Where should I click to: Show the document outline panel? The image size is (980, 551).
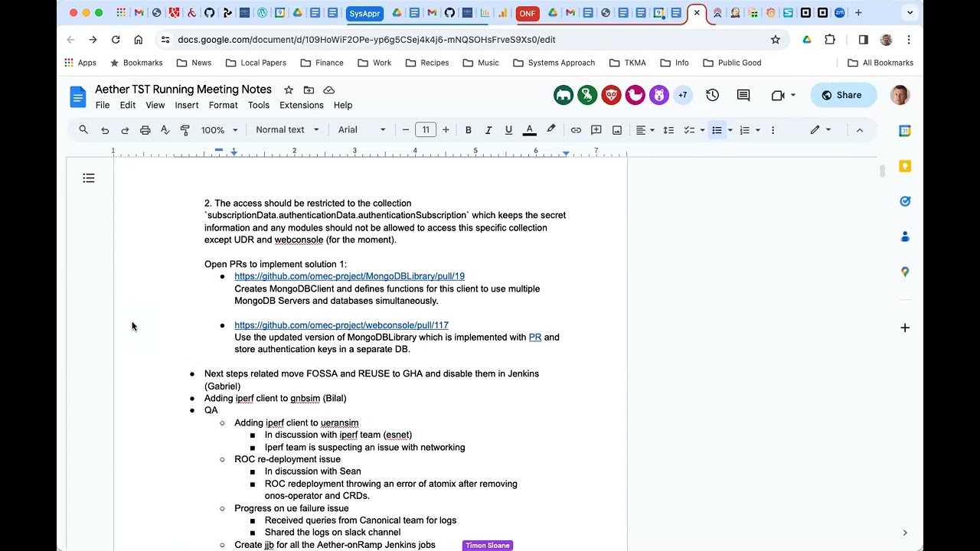89,178
